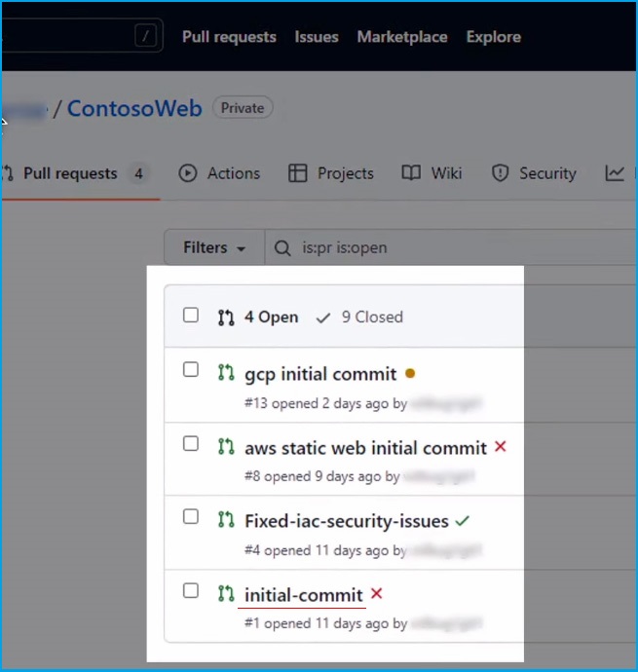The width and height of the screenshot is (638, 672).
Task: Switch to the Security tab
Action: [534, 173]
